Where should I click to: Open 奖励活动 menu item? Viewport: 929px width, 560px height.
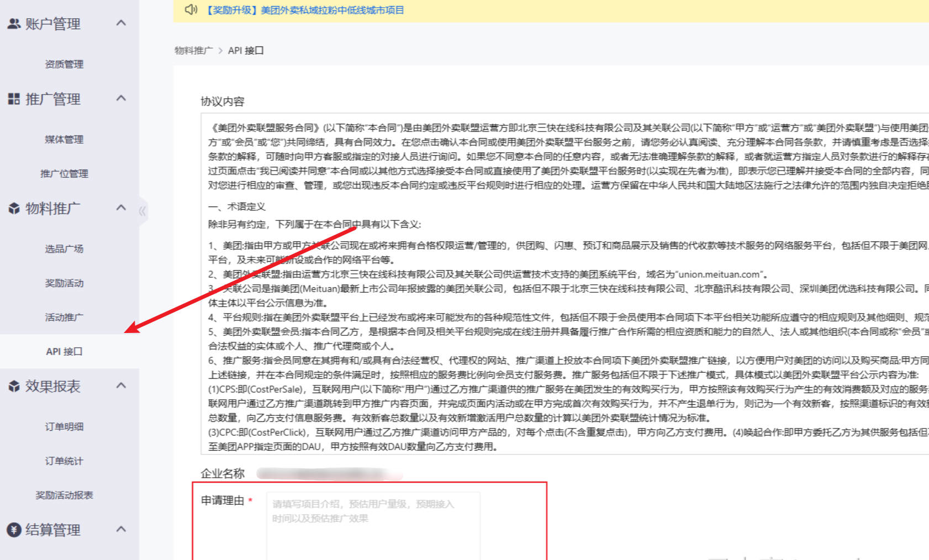(x=64, y=283)
